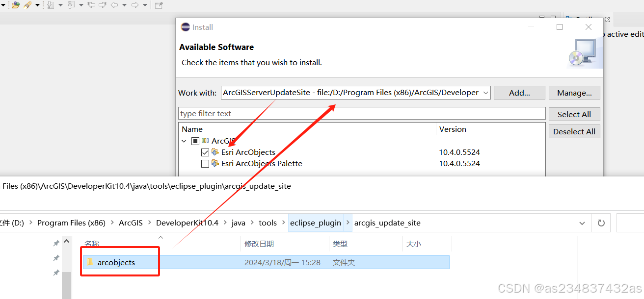644x299 pixels.
Task: Check the Esri ArcObjects Palette checkbox
Action: (x=205, y=163)
